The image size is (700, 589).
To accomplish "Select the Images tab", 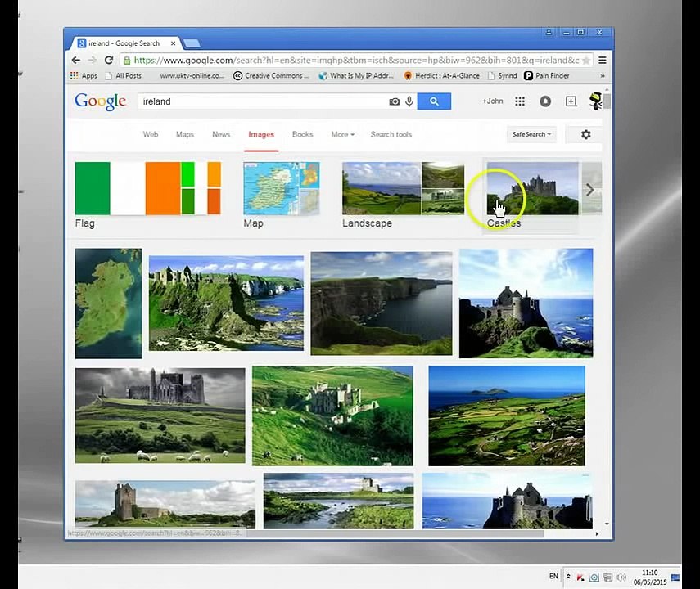I will (x=261, y=134).
